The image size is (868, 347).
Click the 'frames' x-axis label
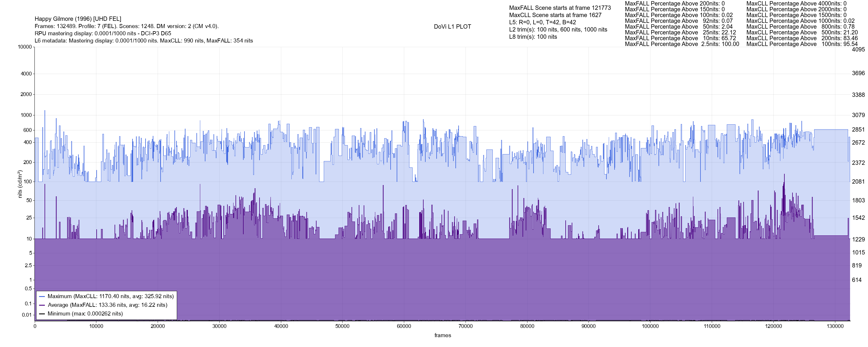tap(442, 335)
